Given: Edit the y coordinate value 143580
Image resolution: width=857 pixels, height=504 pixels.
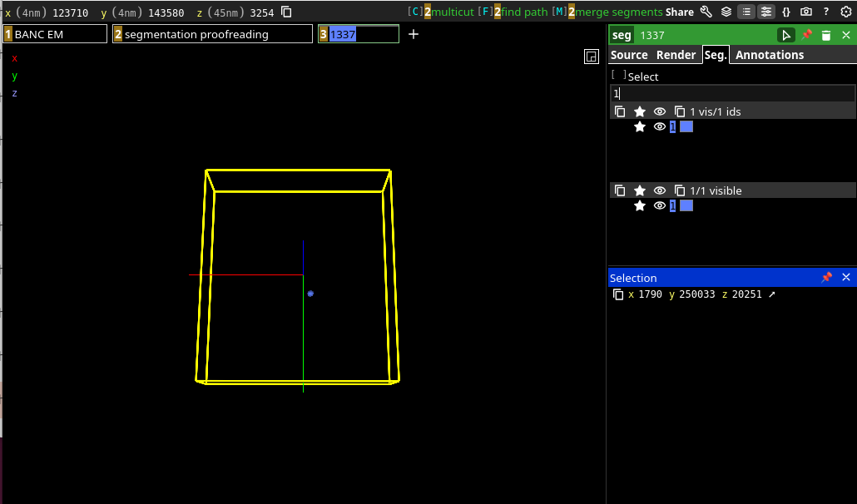Looking at the screenshot, I should point(166,12).
